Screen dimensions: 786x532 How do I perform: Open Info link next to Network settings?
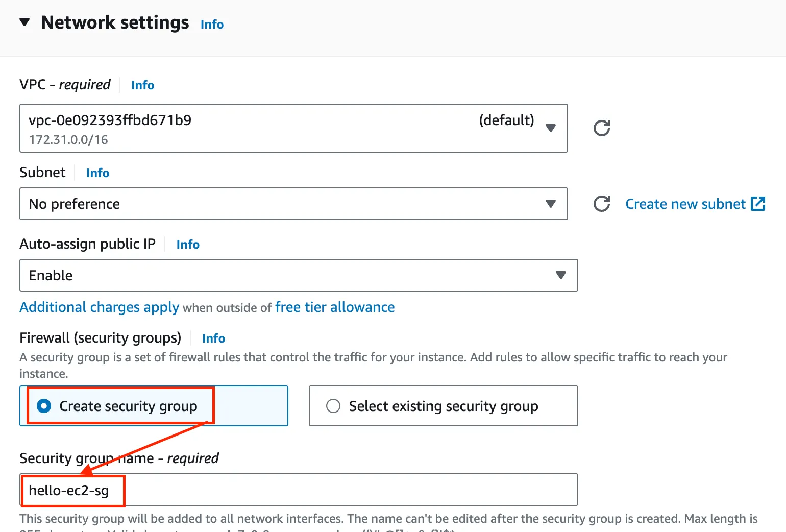tap(212, 25)
